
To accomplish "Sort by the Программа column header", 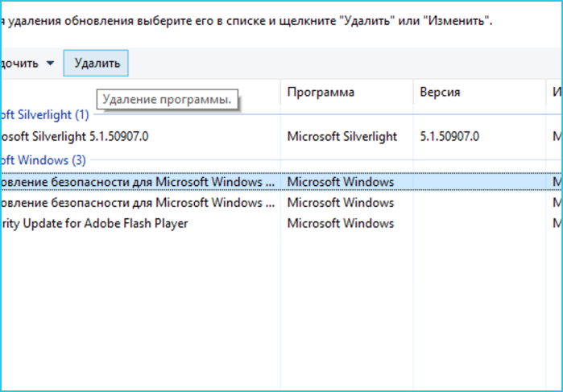I will (x=321, y=93).
